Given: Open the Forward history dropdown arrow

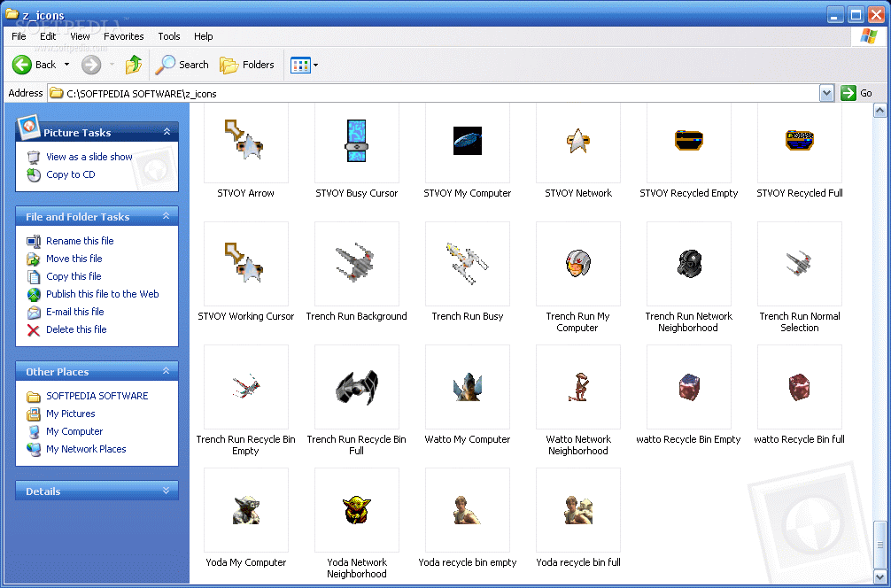Looking at the screenshot, I should point(112,65).
